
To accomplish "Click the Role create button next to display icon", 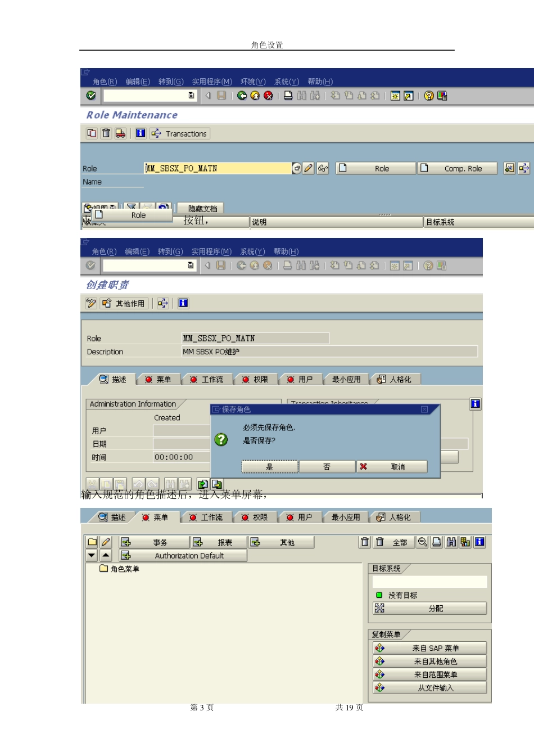I will coord(375,168).
